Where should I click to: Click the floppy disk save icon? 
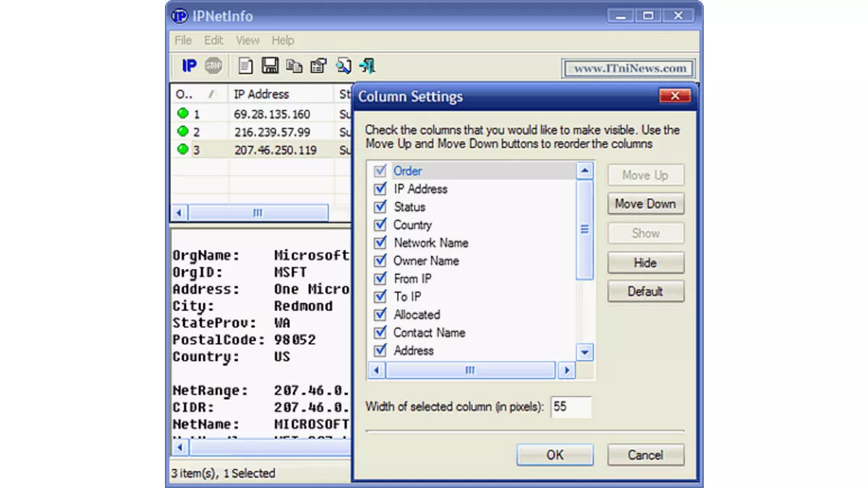(x=270, y=67)
